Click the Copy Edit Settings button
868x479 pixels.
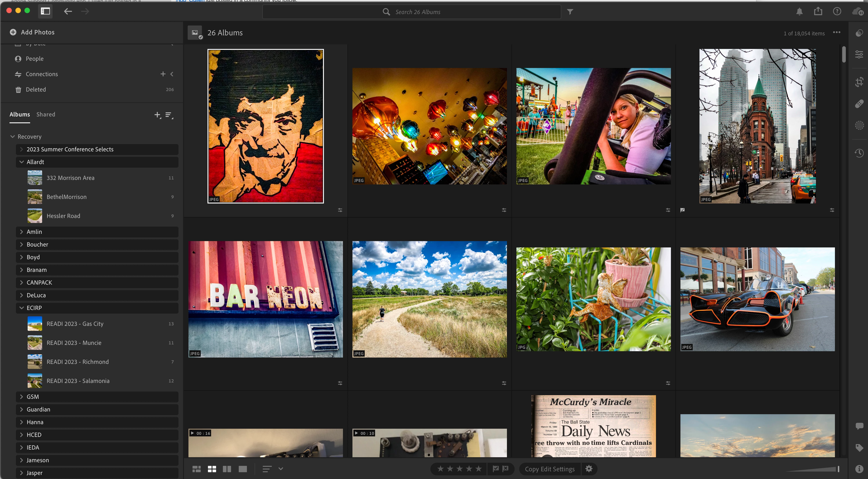click(x=550, y=469)
